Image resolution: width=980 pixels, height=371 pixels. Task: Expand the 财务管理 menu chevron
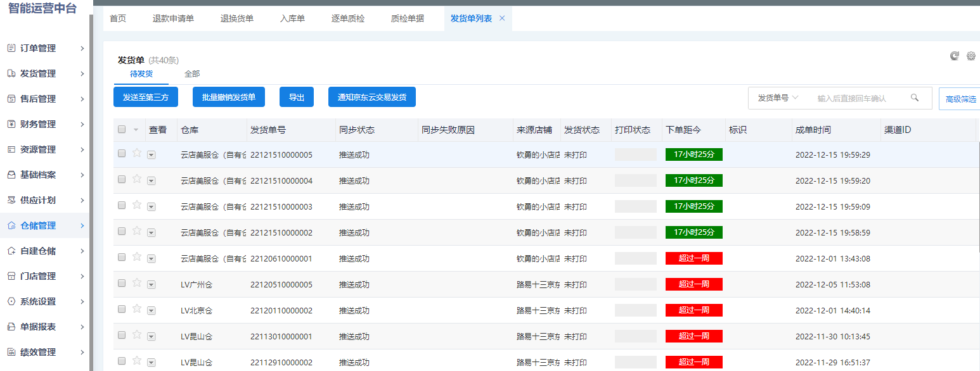coord(82,124)
